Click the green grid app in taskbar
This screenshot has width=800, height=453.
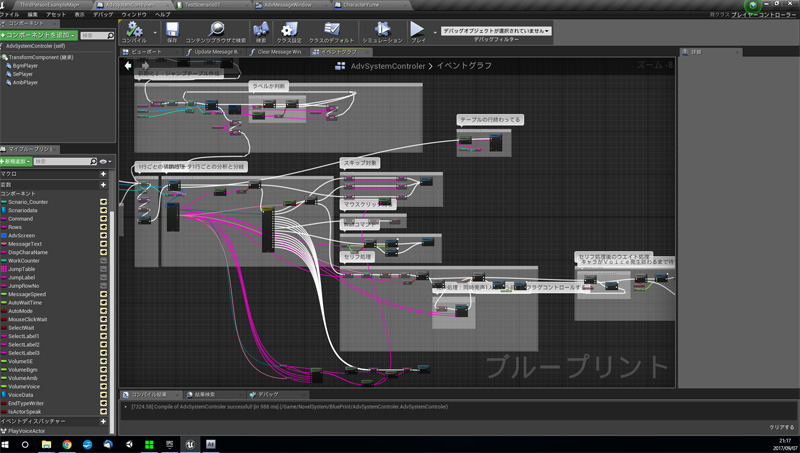[149, 444]
